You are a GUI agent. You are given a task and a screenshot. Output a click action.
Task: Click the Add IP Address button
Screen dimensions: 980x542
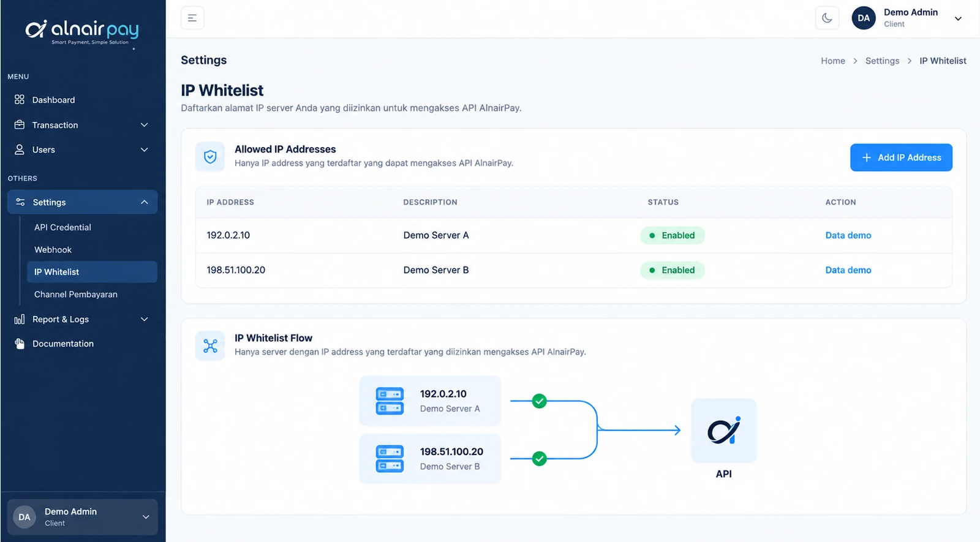(x=901, y=157)
